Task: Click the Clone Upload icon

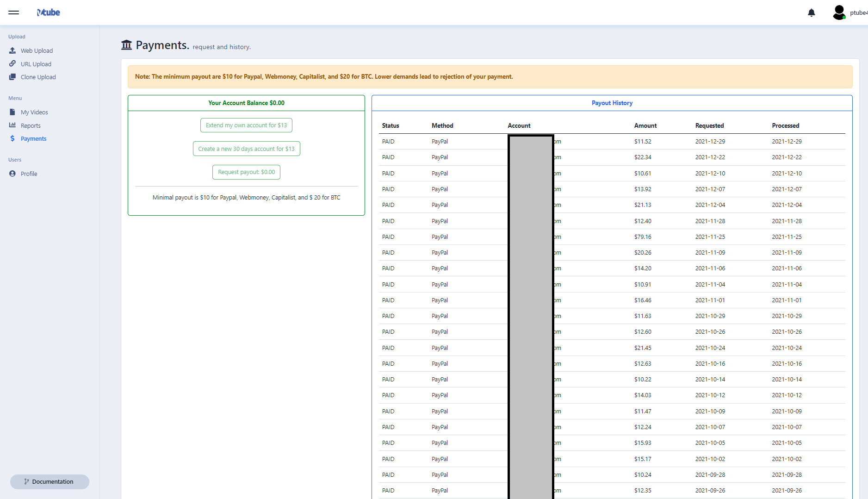Action: 12,77
